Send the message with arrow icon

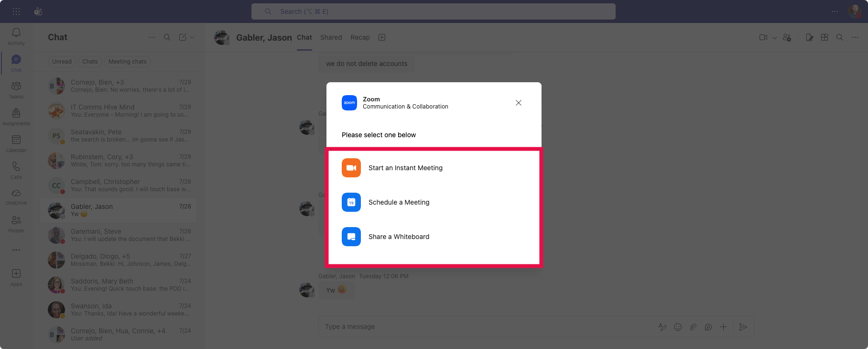(x=743, y=327)
